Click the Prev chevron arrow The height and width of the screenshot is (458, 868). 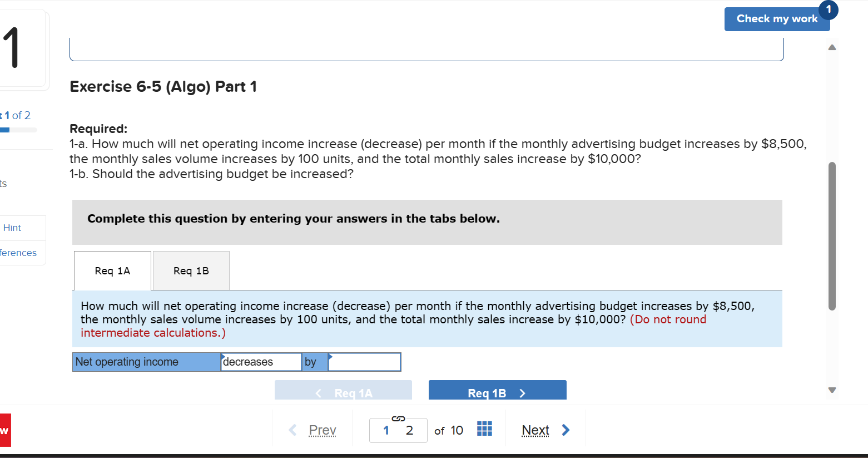pyautogui.click(x=293, y=430)
